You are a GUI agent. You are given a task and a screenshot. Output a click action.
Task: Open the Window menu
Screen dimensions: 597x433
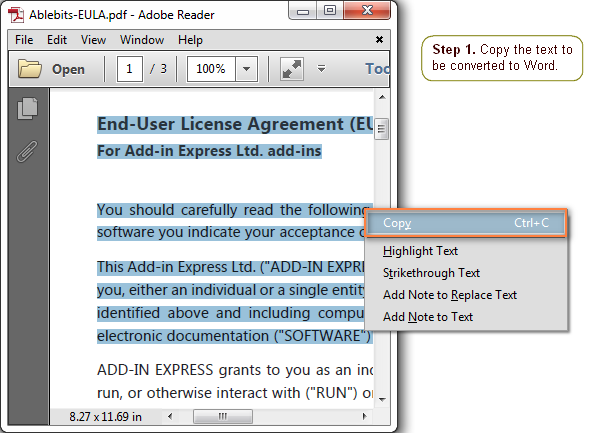coord(142,40)
